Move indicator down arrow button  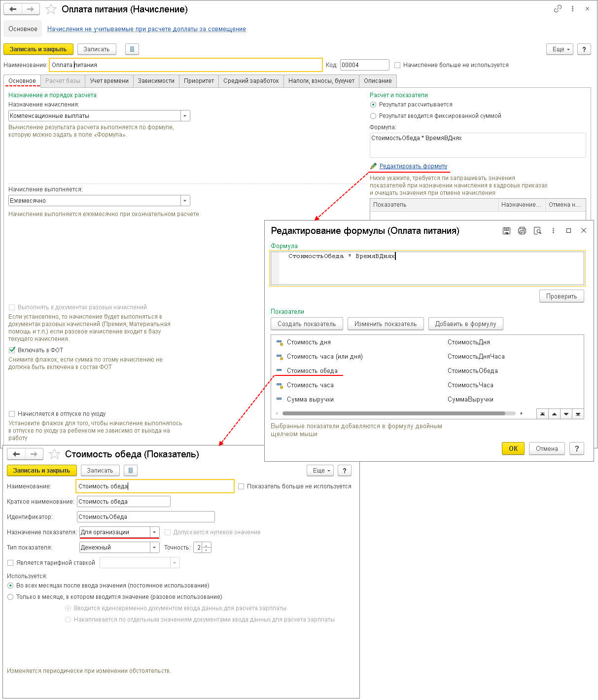coord(566,414)
